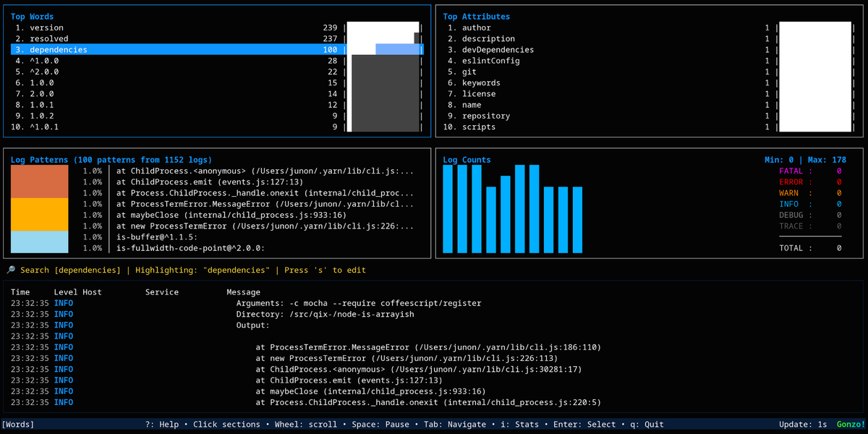Click the search field showing [dependencies]
Viewport: 868px width, 434px height.
coord(71,270)
